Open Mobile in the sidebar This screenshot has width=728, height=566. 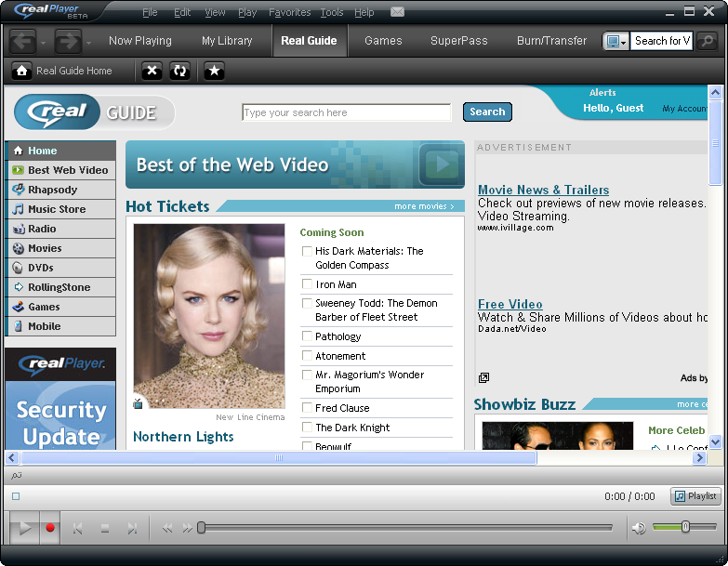[60, 326]
